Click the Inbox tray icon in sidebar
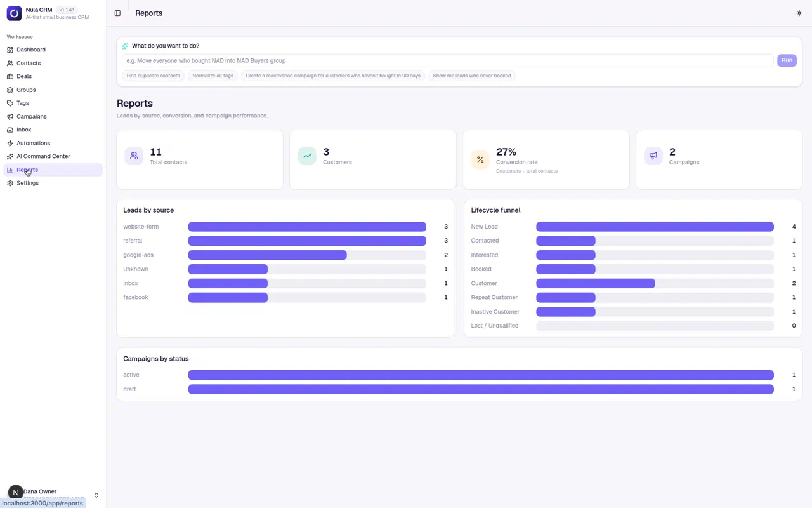The height and width of the screenshot is (508, 812). (10, 130)
